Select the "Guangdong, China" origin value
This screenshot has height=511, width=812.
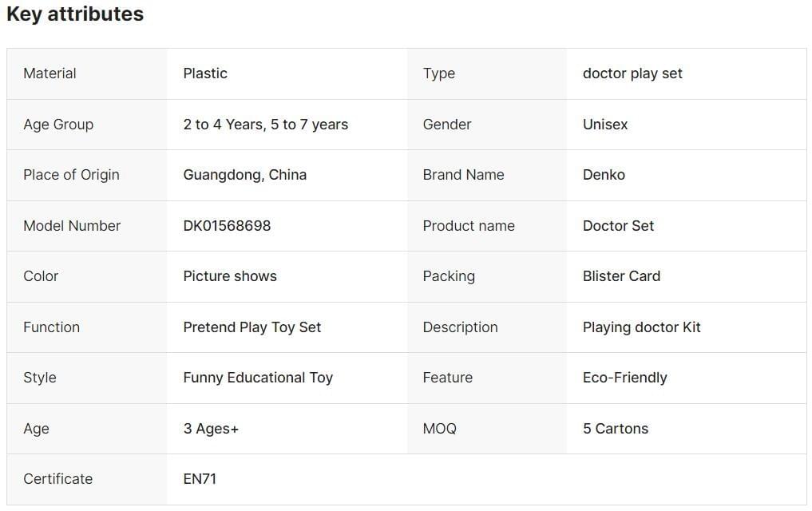(x=244, y=175)
